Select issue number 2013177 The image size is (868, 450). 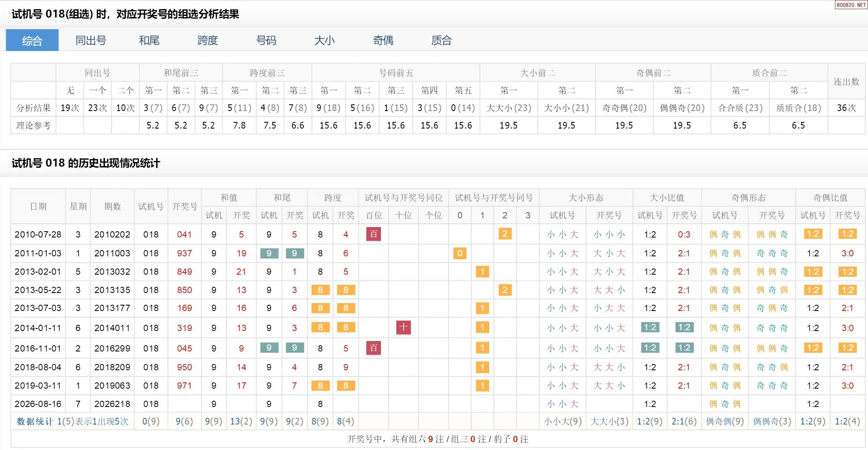pos(112,308)
